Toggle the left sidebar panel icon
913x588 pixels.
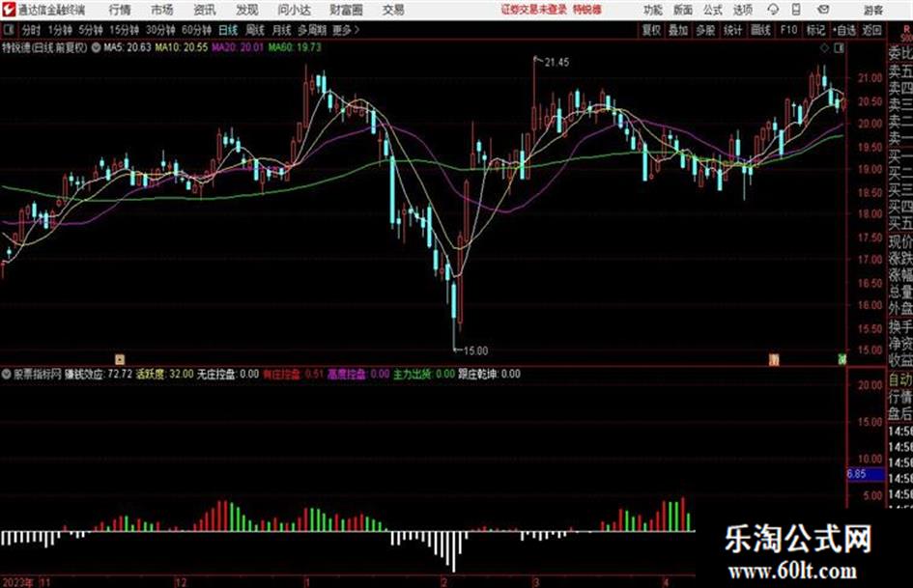pos(8,30)
